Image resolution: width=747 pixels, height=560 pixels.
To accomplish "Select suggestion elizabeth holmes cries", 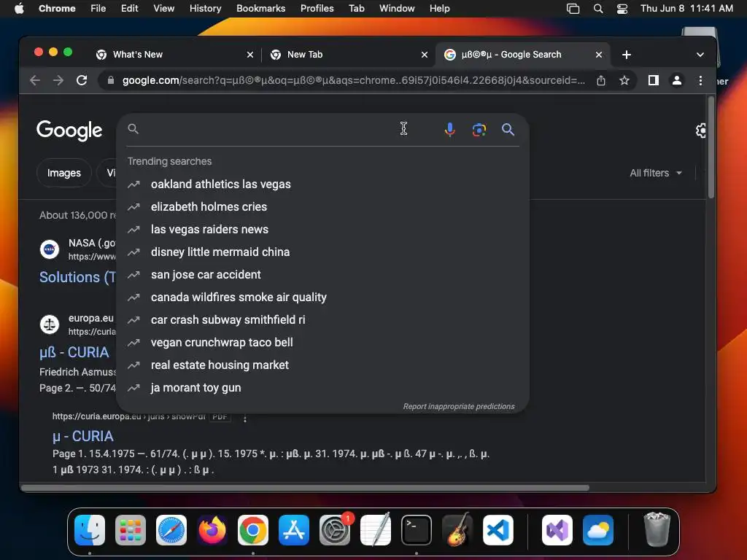I will click(322, 206).
